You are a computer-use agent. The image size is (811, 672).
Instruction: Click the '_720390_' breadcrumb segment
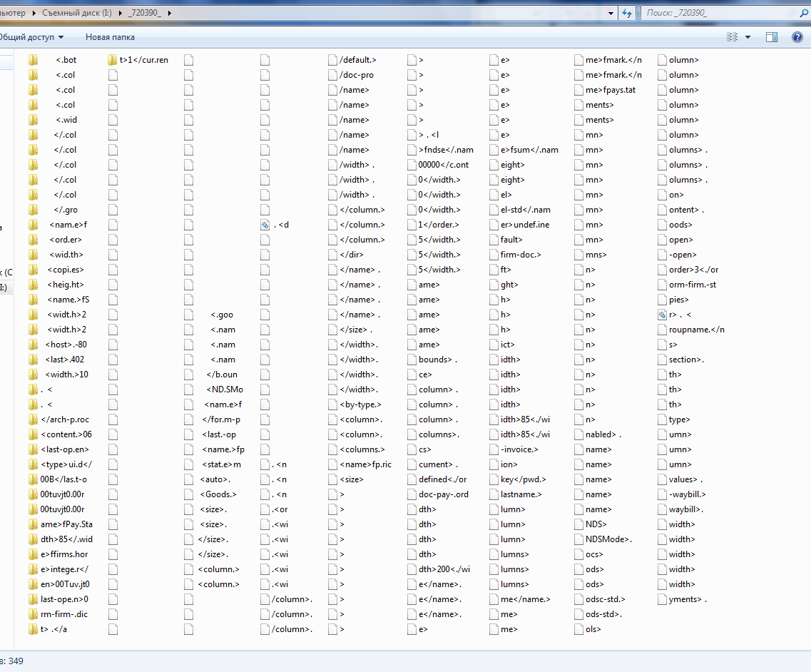[x=145, y=13]
